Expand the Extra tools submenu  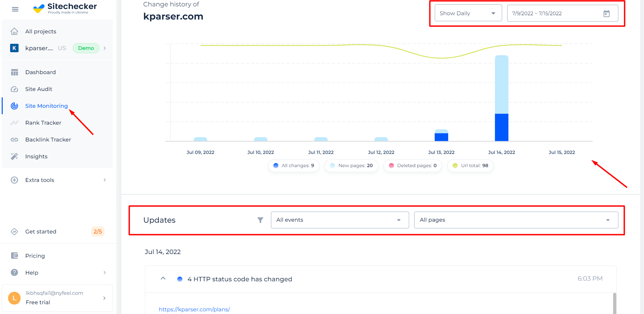[105, 180]
